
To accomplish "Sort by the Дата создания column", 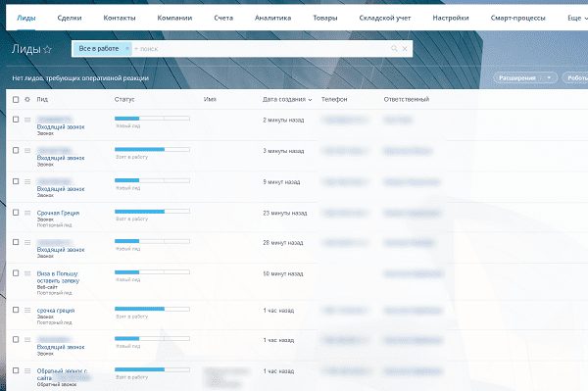I will click(287, 99).
